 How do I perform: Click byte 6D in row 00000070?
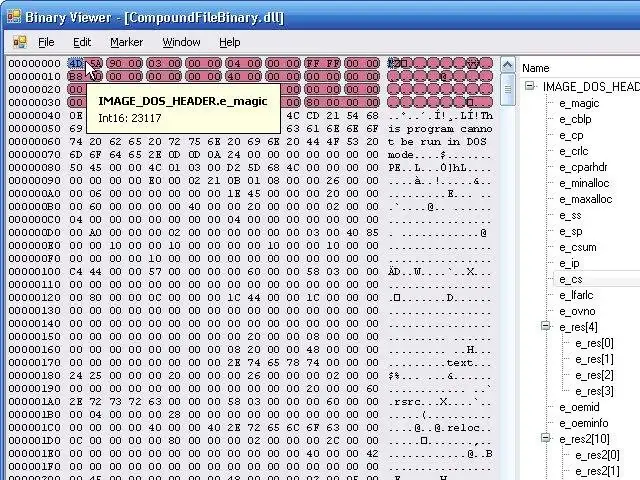pyautogui.click(x=76, y=155)
